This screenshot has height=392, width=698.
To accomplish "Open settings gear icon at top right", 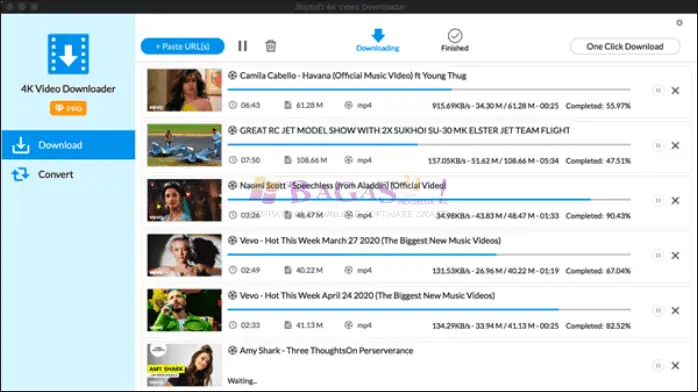I will coord(679,22).
